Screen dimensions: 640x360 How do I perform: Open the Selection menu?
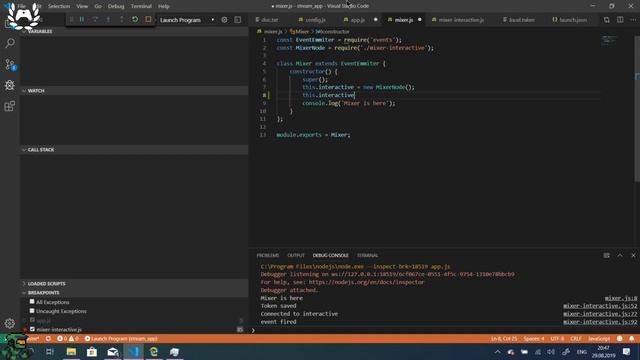59,6
